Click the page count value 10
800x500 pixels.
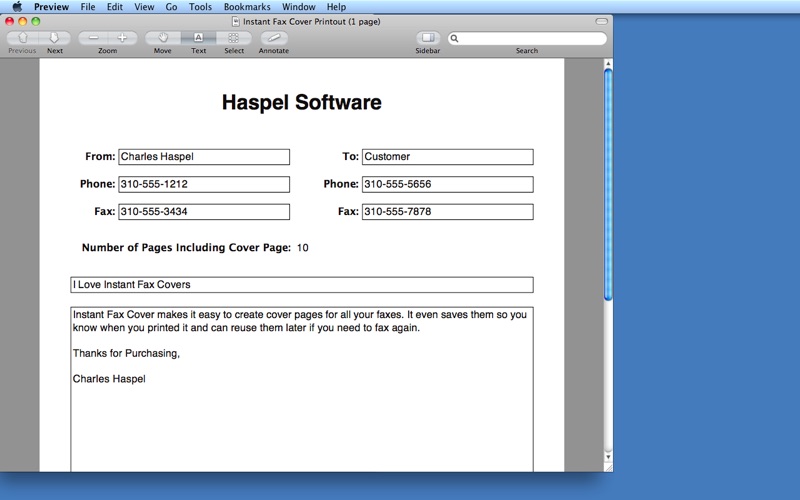tap(303, 248)
